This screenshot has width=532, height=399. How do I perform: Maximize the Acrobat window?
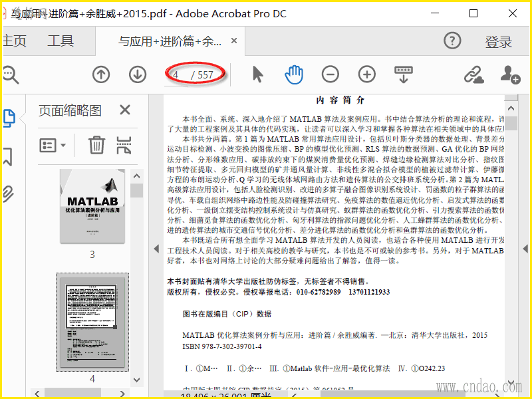click(473, 13)
